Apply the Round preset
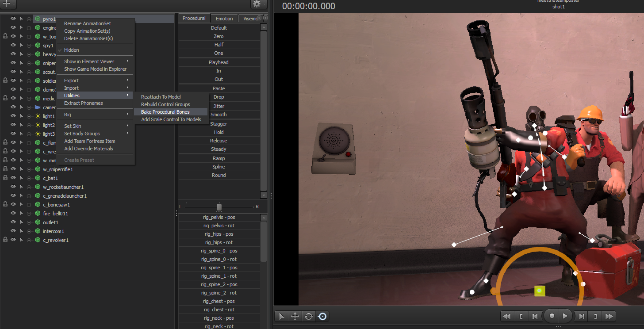The height and width of the screenshot is (329, 644). (219, 175)
